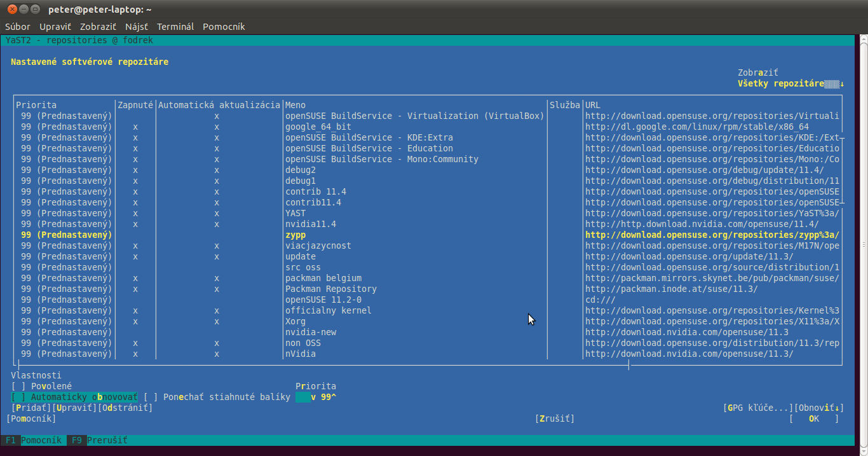The image size is (868, 456).
Task: Click the Meno column header
Action: pos(295,105)
